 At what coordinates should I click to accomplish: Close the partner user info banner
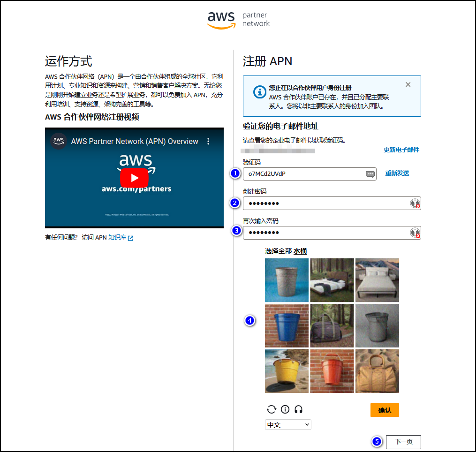click(x=408, y=85)
